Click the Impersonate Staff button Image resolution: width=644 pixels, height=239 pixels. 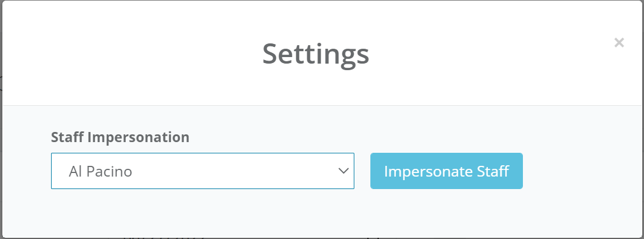coord(446,171)
